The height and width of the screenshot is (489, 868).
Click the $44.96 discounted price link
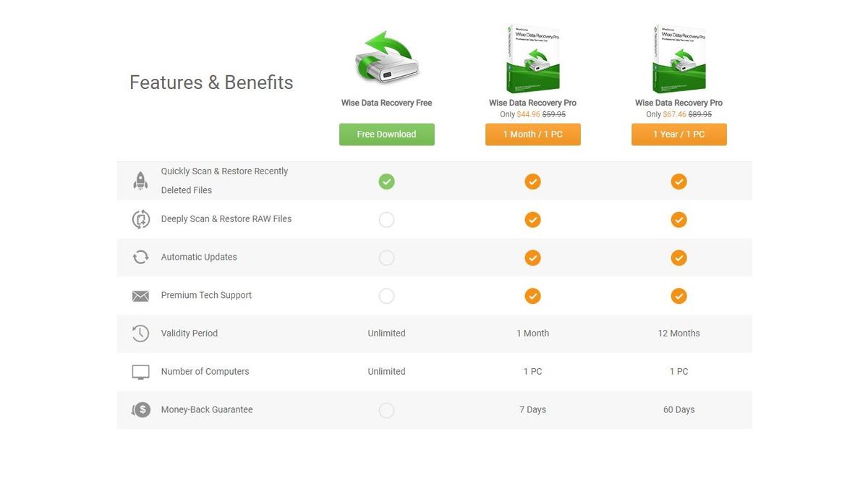tap(527, 114)
